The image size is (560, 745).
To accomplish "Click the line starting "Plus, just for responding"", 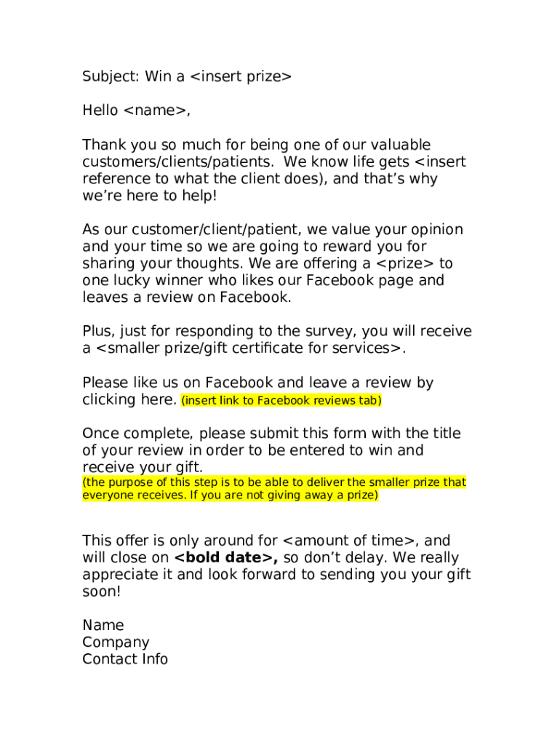I will point(276,332).
